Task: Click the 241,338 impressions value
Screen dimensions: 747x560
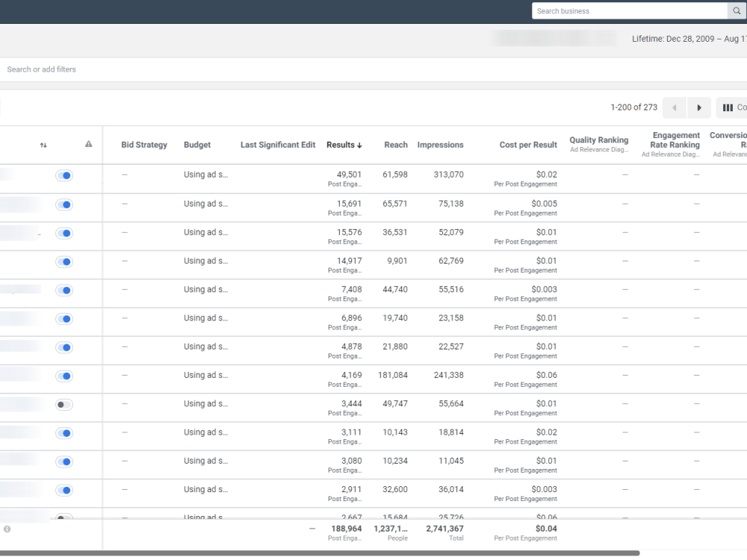Action: (x=448, y=376)
